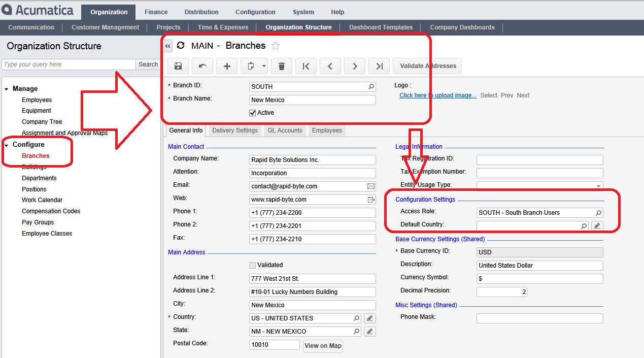Open the Organization top menu
Screen dimensions: 644x358
[x=109, y=12]
